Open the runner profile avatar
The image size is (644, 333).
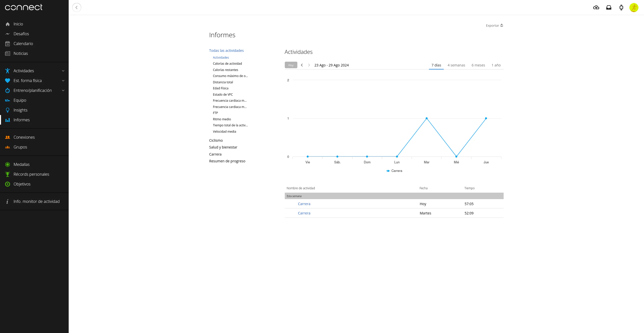click(634, 8)
